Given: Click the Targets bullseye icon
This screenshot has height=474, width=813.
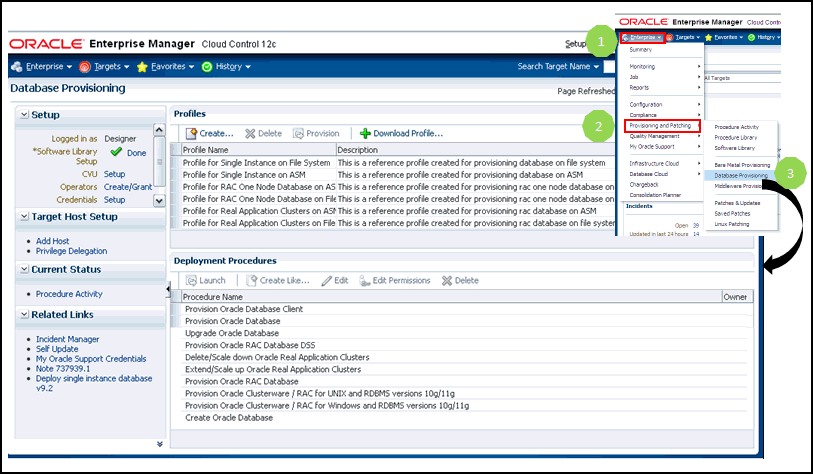Looking at the screenshot, I should pyautogui.click(x=85, y=67).
